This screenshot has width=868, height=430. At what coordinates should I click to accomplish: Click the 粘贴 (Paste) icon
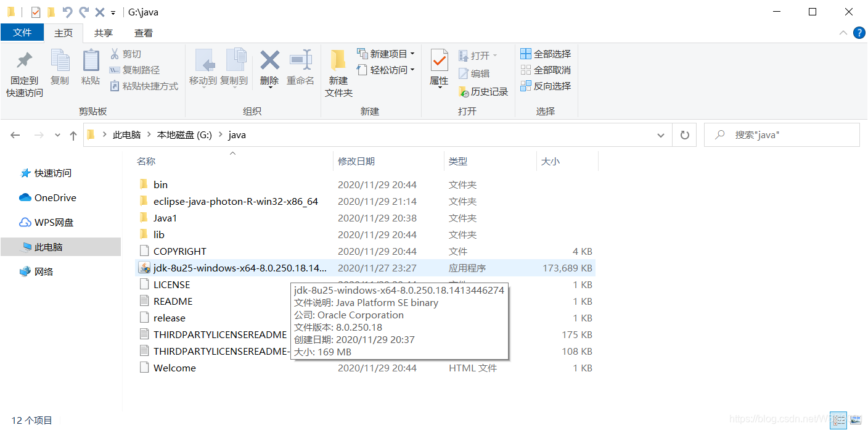(x=91, y=68)
